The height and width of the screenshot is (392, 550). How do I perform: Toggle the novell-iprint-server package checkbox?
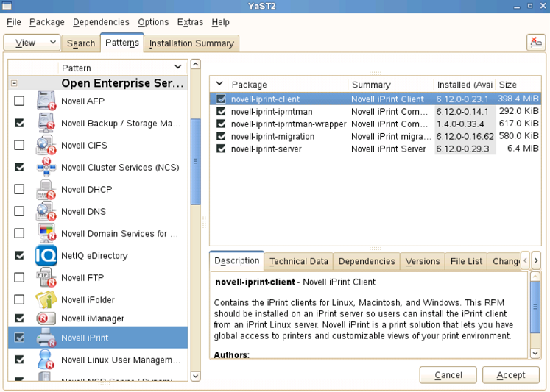coord(221,149)
